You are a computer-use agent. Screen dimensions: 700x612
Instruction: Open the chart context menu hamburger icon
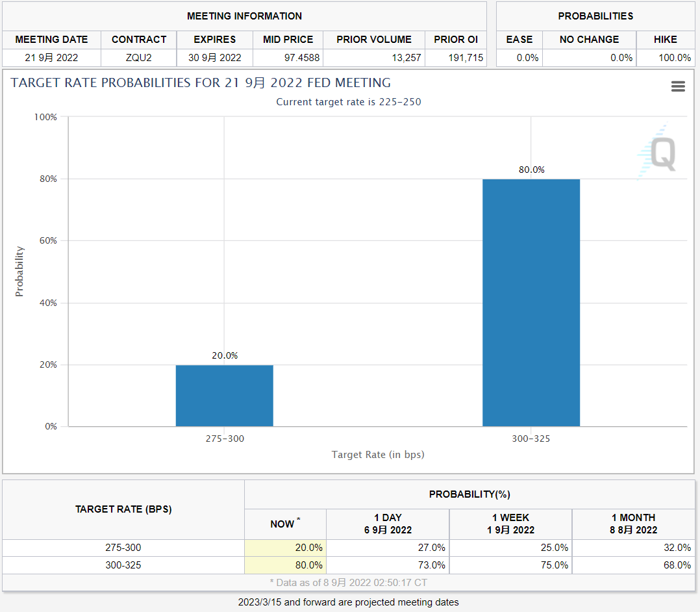678,86
